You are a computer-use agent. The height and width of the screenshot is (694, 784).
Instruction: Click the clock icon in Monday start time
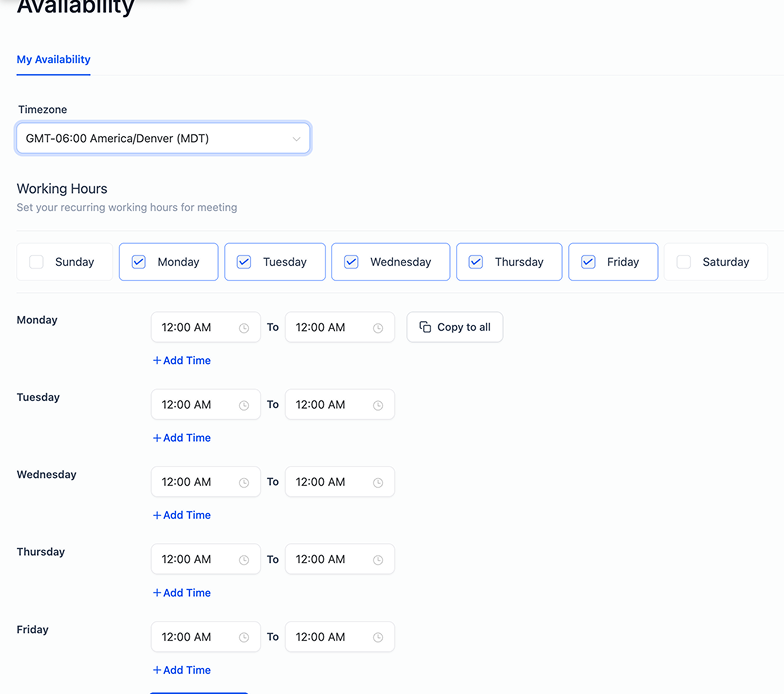point(244,328)
